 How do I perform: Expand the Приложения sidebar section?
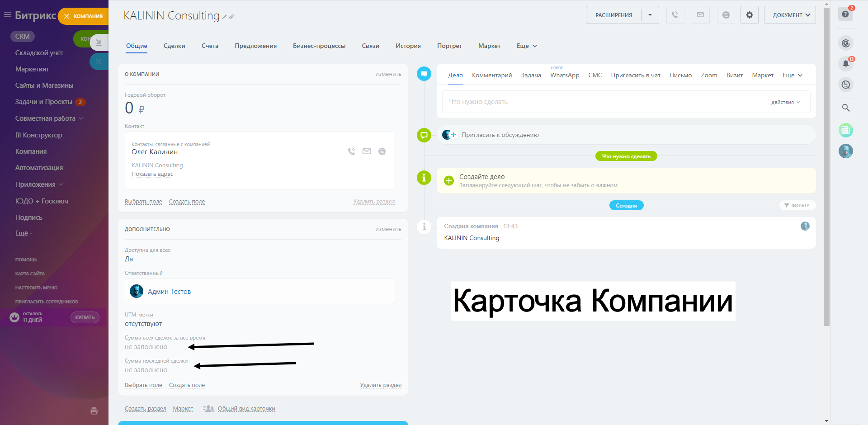pos(39,184)
